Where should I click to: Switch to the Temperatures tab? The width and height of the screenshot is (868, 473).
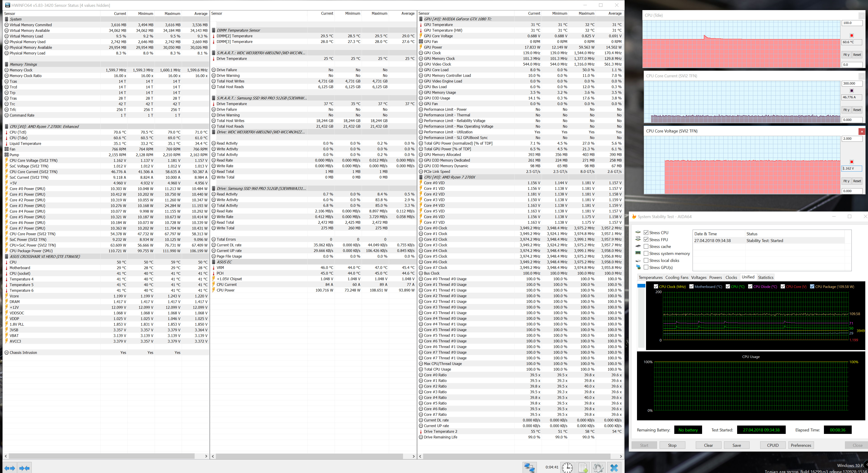point(650,277)
